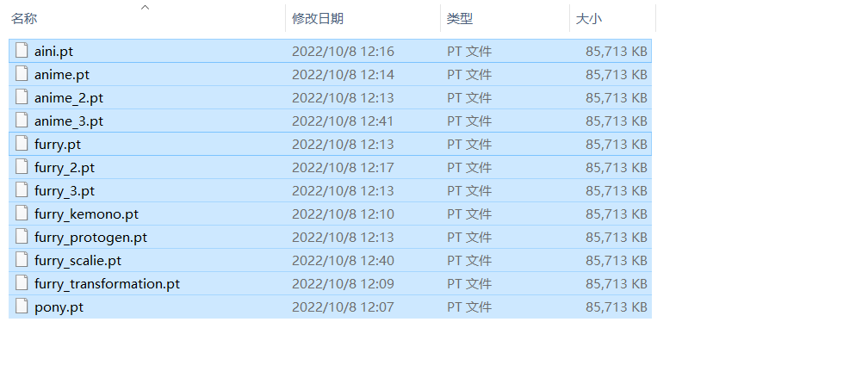The width and height of the screenshot is (868, 390).
Task: Click the sort direction arrow above 名称
Action: (145, 7)
